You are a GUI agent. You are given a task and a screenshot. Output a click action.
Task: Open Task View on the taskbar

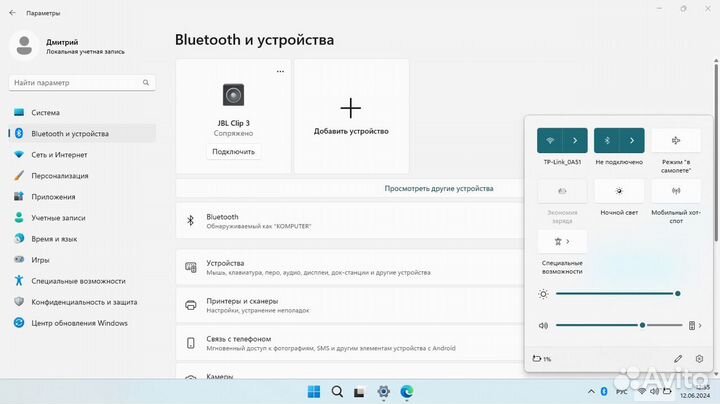[360, 392]
